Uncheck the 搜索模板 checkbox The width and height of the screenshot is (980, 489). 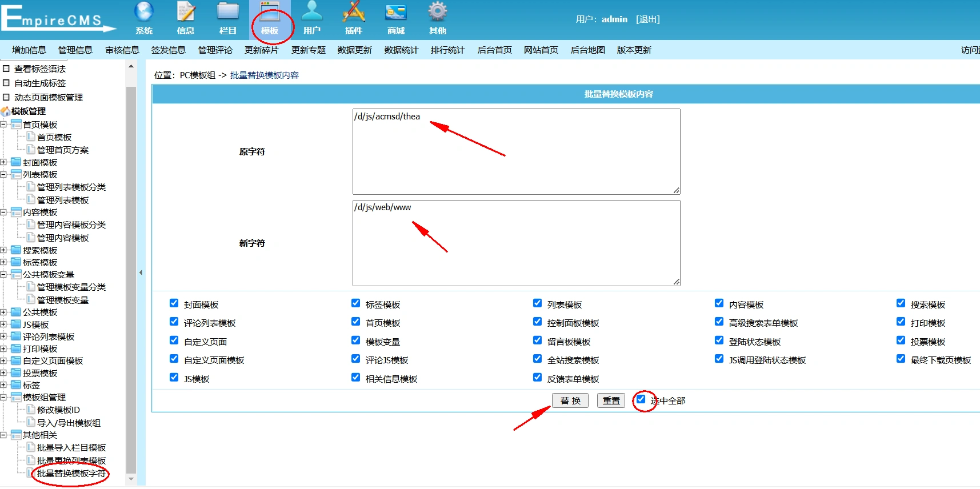901,303
